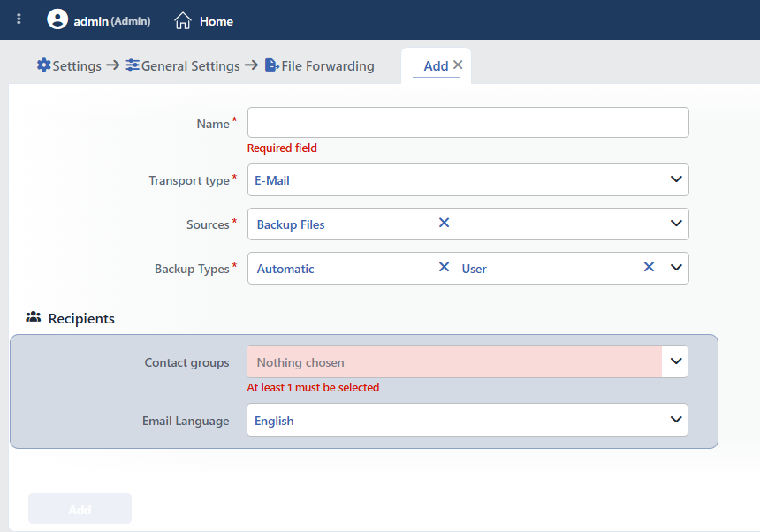
Task: Click the Backup Files tag text
Action: click(x=291, y=224)
